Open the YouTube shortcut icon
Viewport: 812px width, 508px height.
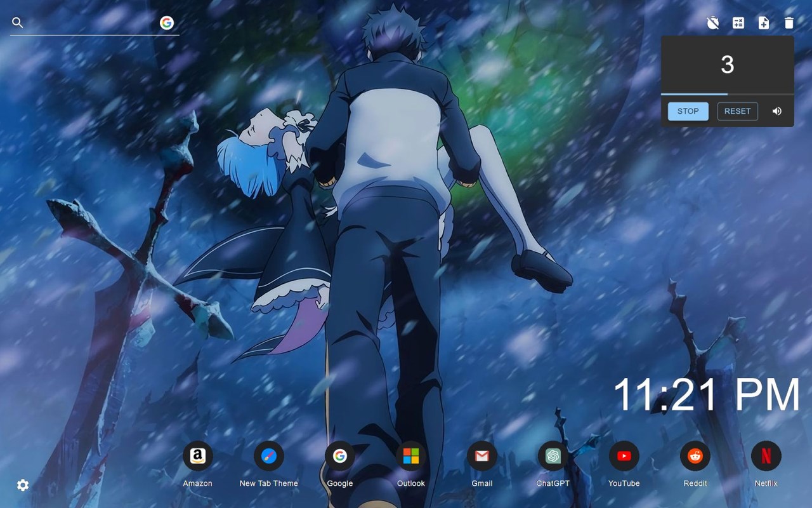pyautogui.click(x=624, y=456)
